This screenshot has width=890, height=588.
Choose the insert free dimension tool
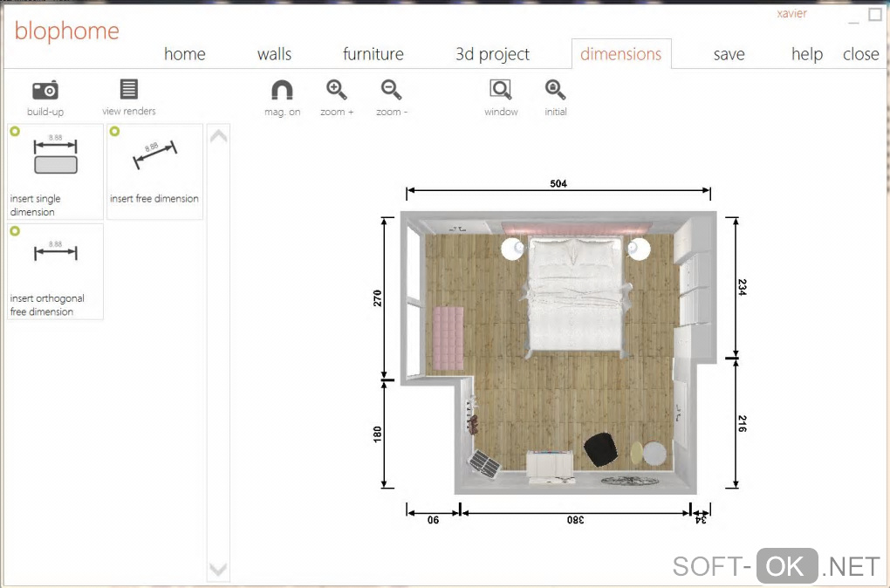pyautogui.click(x=155, y=171)
